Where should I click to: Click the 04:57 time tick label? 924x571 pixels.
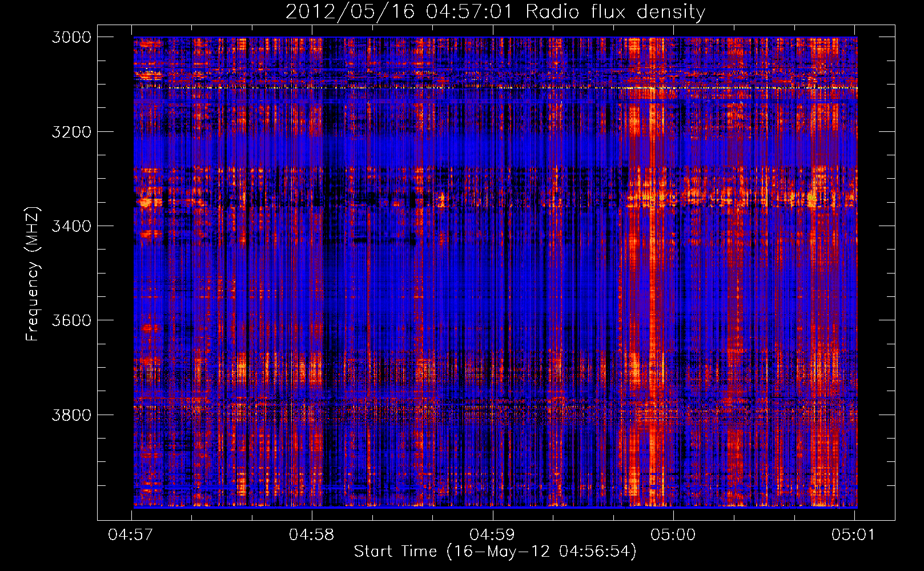pyautogui.click(x=131, y=535)
